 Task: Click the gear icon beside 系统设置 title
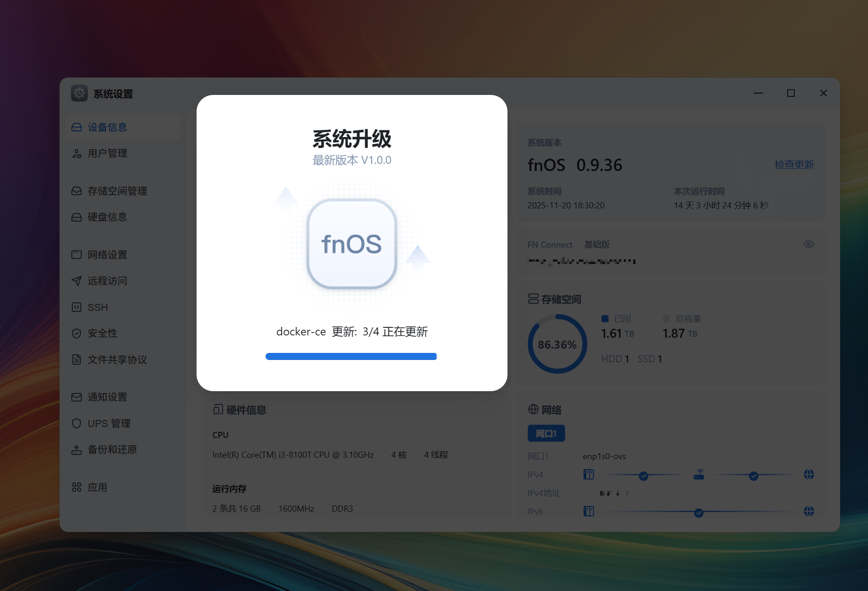[79, 94]
